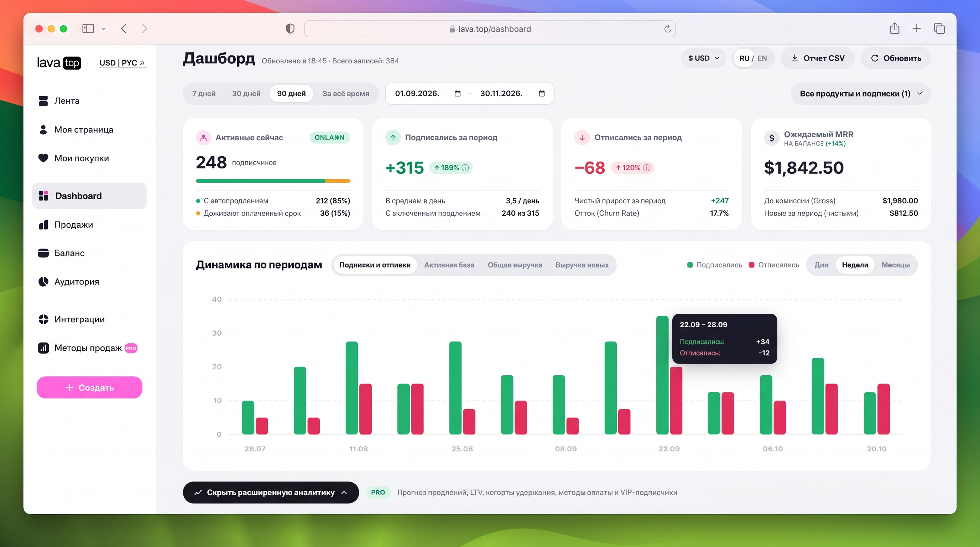
Task: Collapse Скрыть расширенную аналитику section
Action: pos(271,493)
